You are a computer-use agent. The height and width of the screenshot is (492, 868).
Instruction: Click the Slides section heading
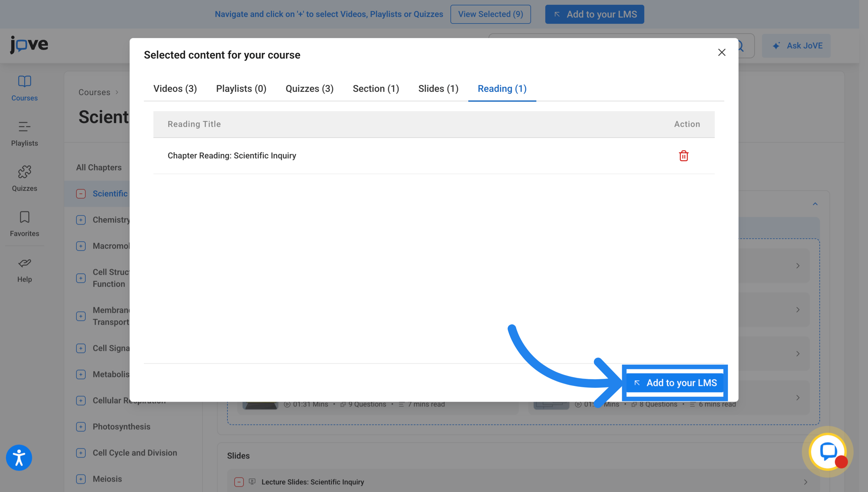tap(238, 456)
